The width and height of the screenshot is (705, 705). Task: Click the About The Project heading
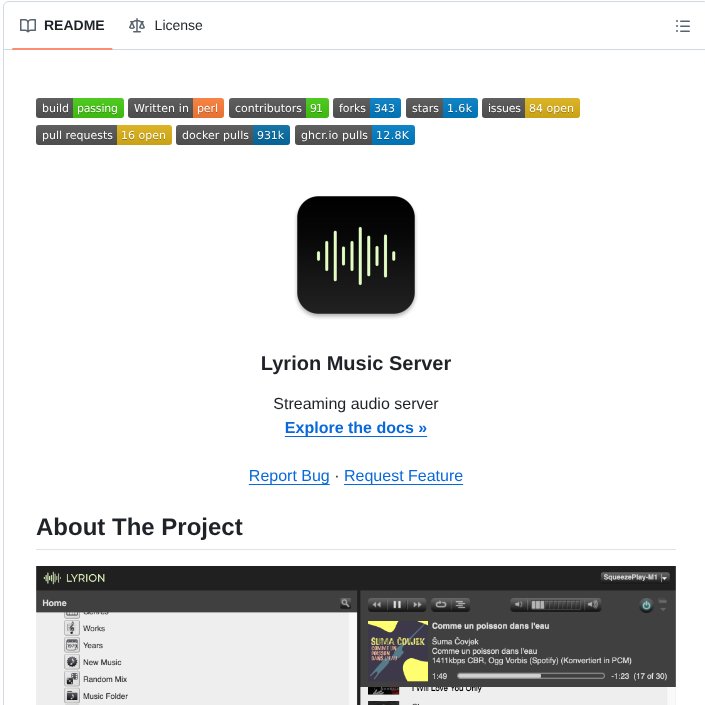[x=139, y=527]
